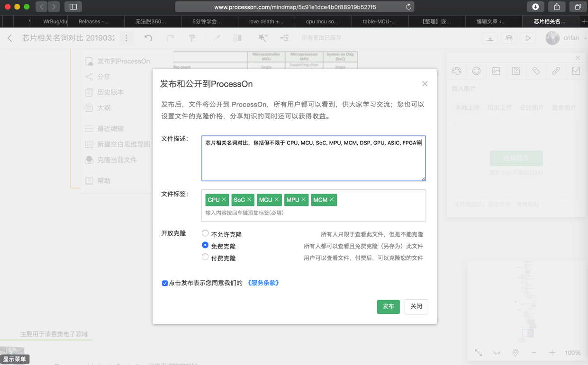Switch to 本地上传 tab

tap(467, 108)
